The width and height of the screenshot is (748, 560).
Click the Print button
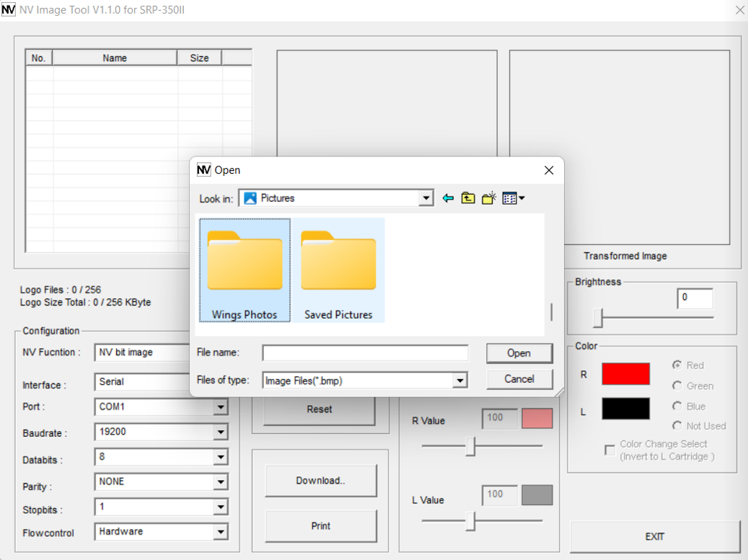click(320, 525)
